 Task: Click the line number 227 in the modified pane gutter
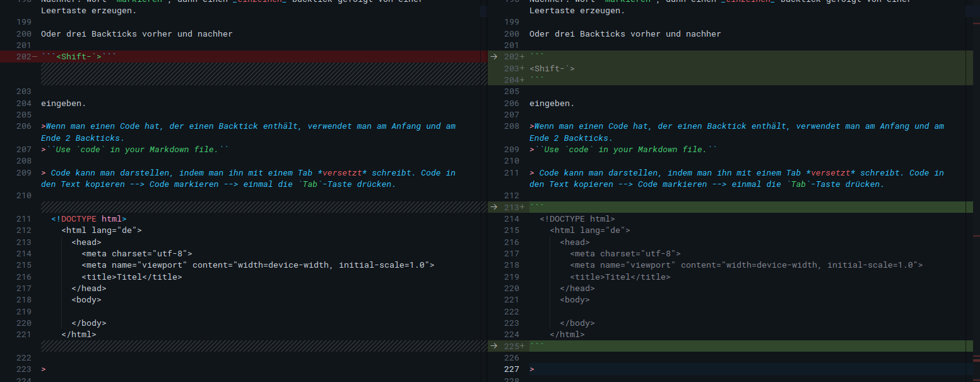coord(512,369)
